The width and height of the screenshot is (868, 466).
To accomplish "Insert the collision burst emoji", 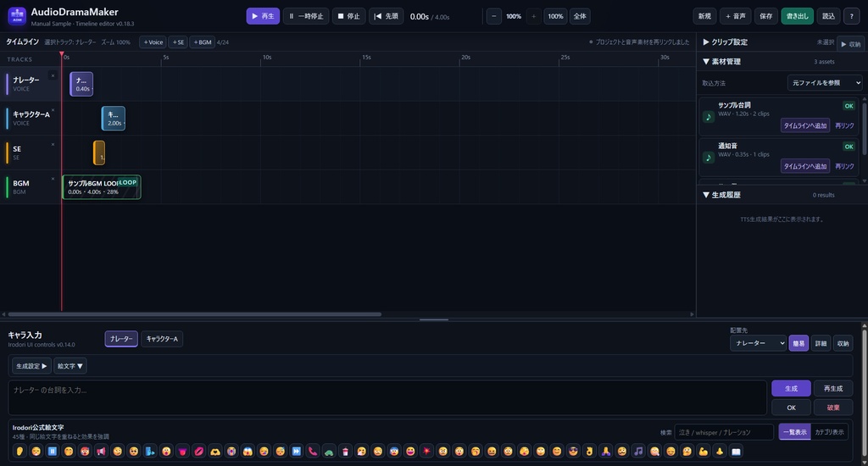I will coord(426,451).
